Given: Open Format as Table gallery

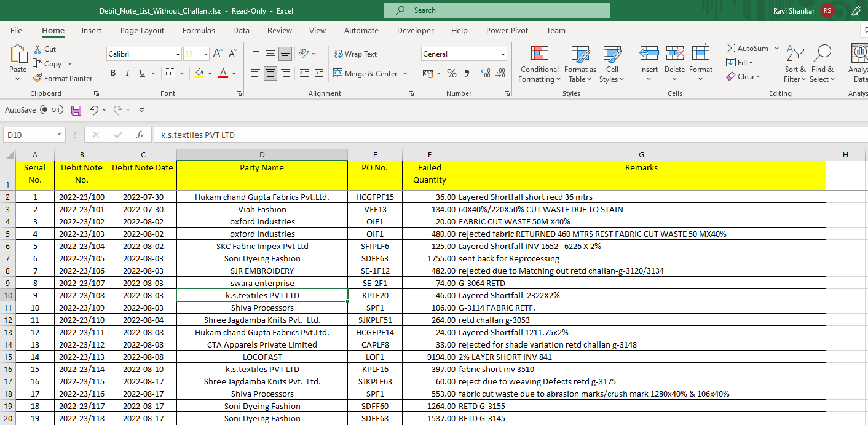Looking at the screenshot, I should [x=580, y=63].
